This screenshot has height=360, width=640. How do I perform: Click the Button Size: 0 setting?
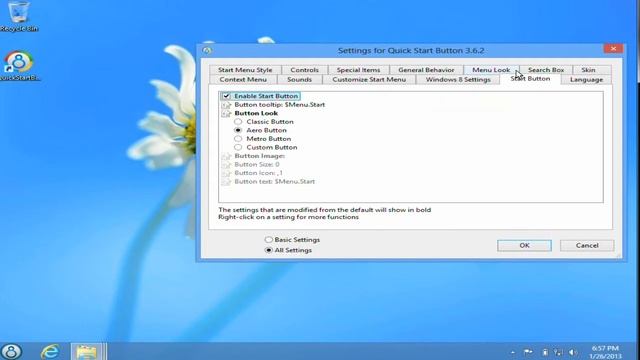[257, 165]
